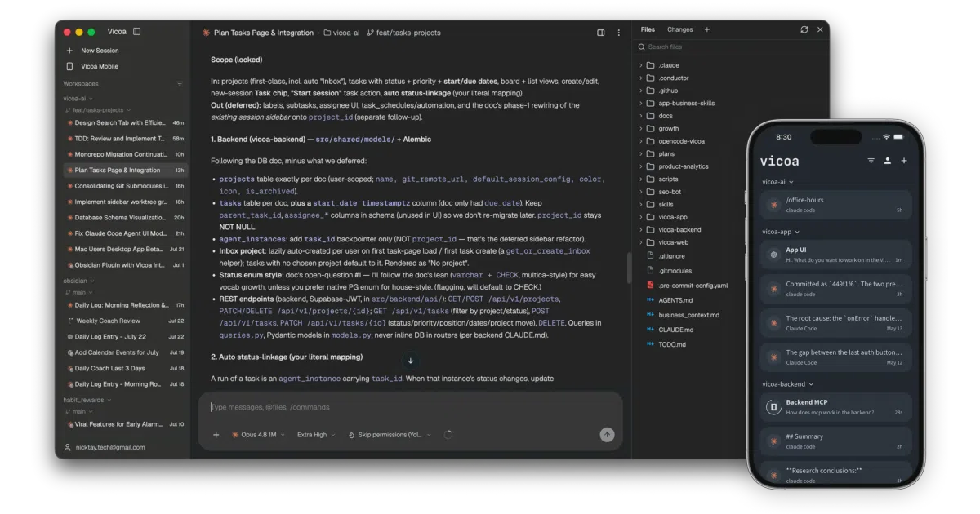Open the Extra High effort dropdown
The image size is (980, 514).
pos(316,435)
